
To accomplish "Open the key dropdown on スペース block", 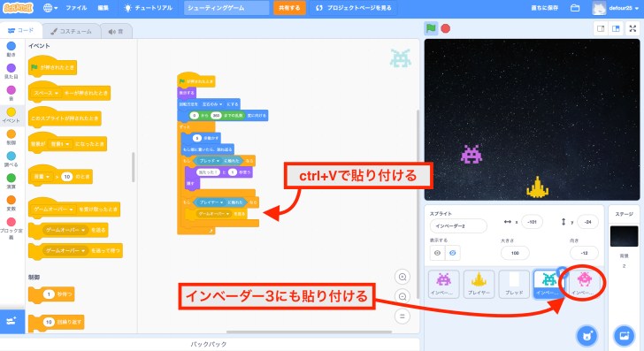I will (46, 93).
